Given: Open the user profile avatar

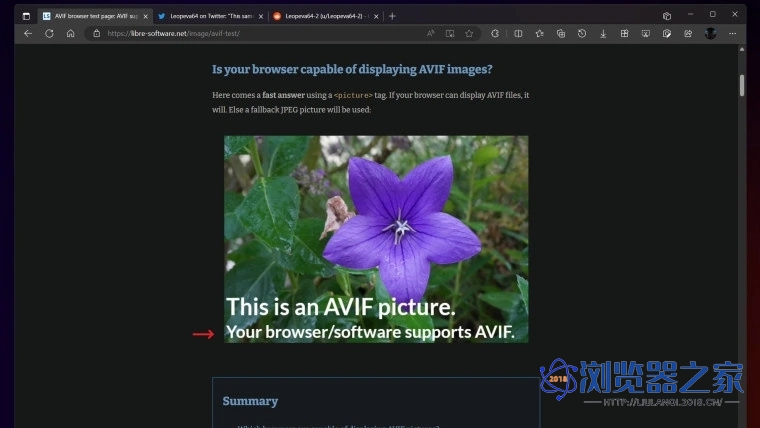Looking at the screenshot, I should (711, 33).
